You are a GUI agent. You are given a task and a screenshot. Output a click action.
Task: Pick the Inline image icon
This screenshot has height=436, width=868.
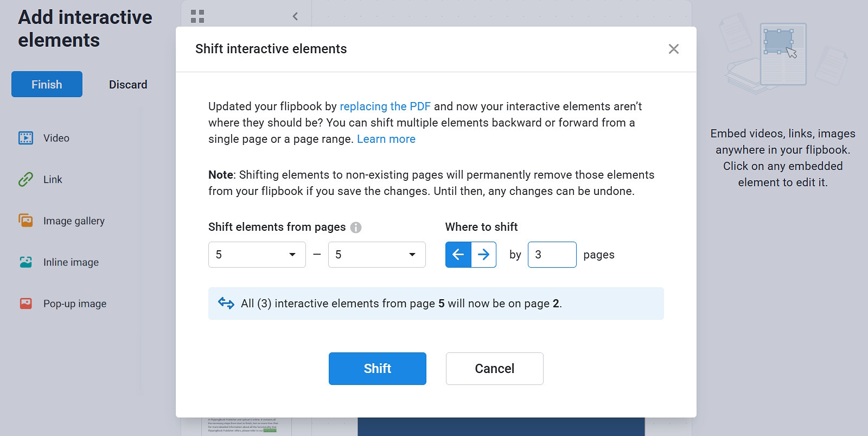[x=25, y=262]
